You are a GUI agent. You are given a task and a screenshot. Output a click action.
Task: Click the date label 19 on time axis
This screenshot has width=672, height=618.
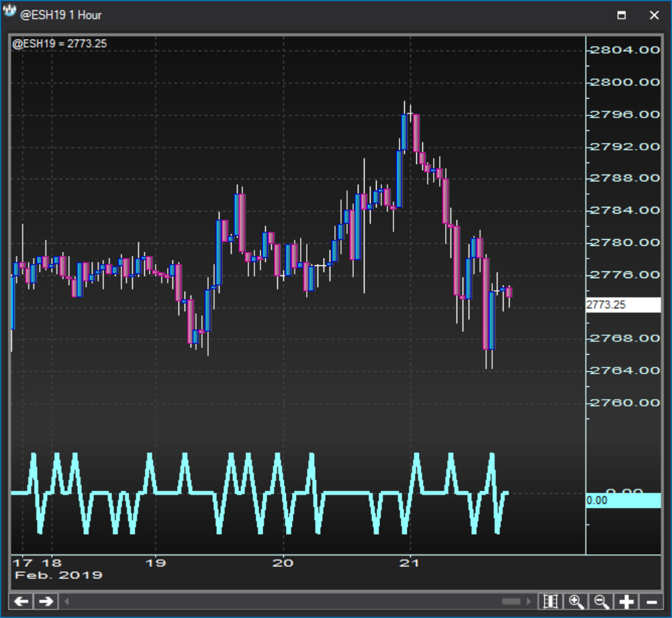(155, 563)
